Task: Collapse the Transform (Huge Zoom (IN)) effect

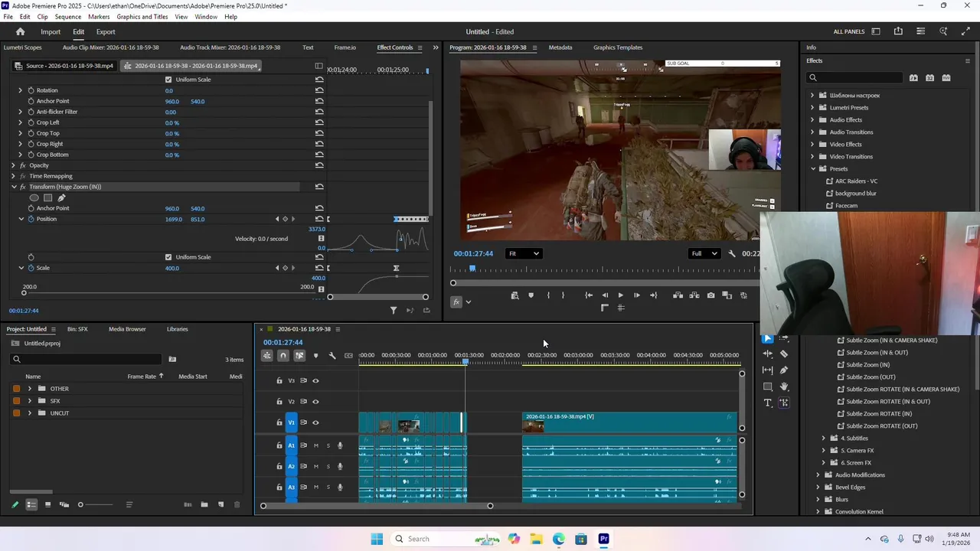Action: [x=13, y=187]
